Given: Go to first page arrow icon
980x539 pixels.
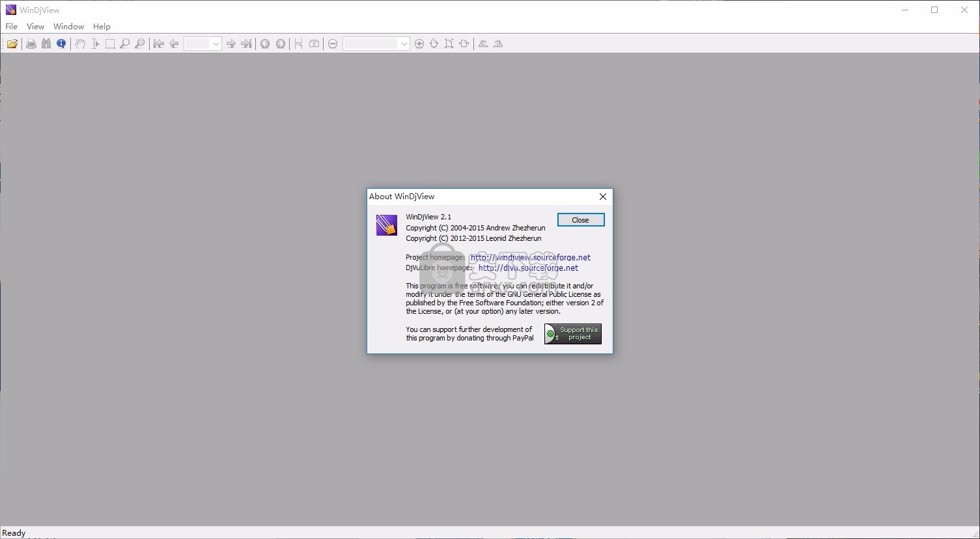Looking at the screenshot, I should click(158, 44).
